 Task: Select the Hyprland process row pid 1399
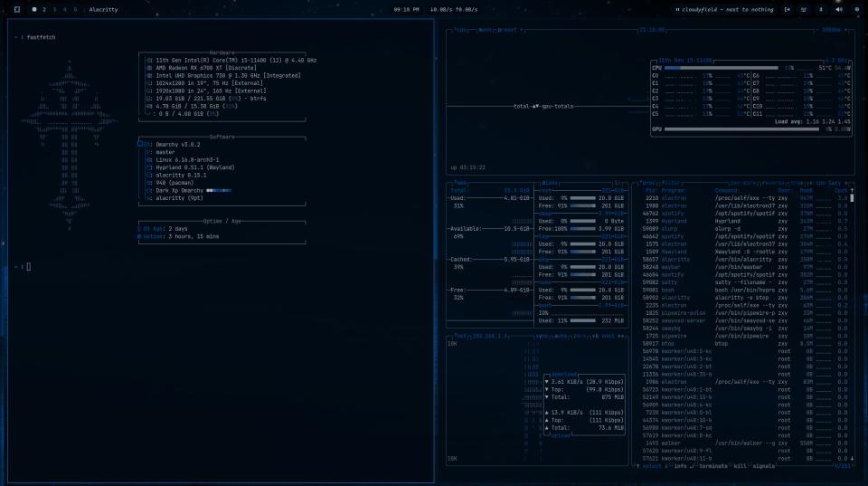pos(744,221)
